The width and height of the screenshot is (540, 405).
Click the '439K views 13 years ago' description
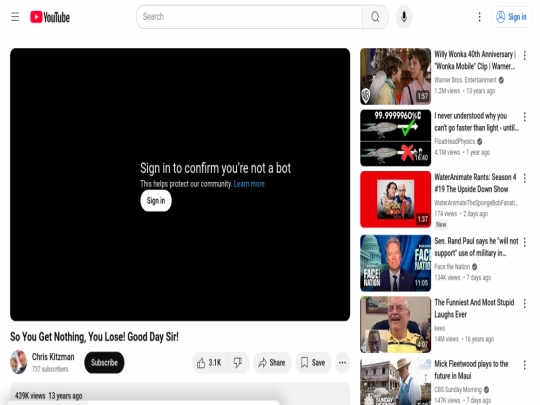[x=49, y=396]
